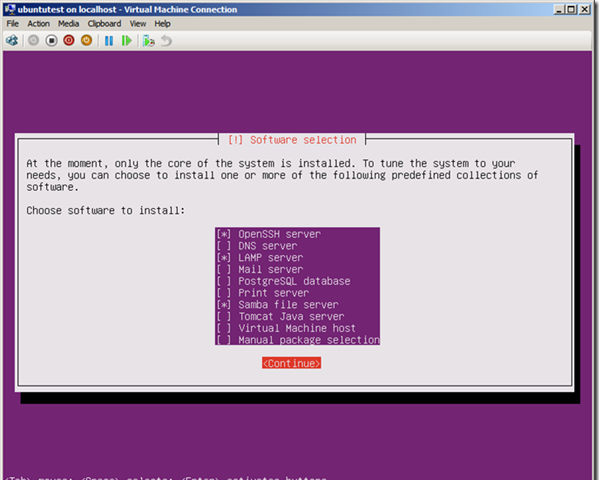The width and height of the screenshot is (599, 480).
Task: Open the View menu
Action: pyautogui.click(x=138, y=24)
